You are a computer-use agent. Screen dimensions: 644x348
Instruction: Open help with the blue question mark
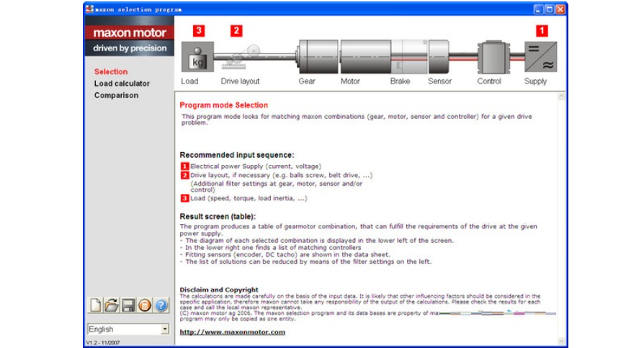(161, 305)
